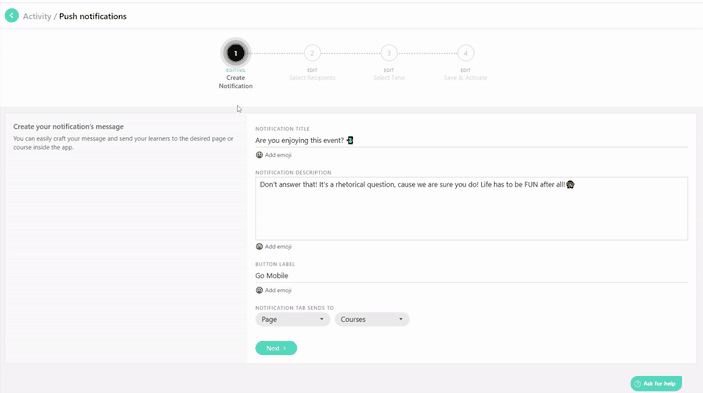Select step 1 Create Notification circle

click(235, 53)
